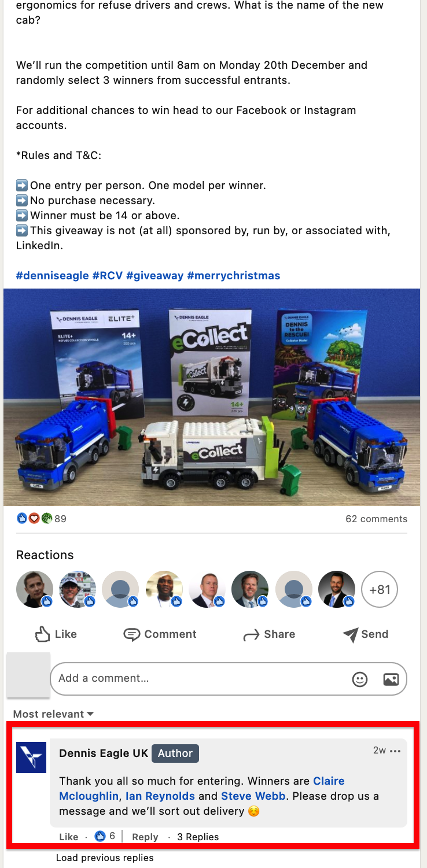The width and height of the screenshot is (427, 868).
Task: Load previous replies
Action: point(105,858)
